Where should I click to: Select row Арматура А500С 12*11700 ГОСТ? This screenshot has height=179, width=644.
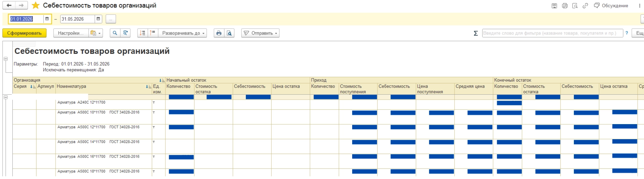pos(98,127)
